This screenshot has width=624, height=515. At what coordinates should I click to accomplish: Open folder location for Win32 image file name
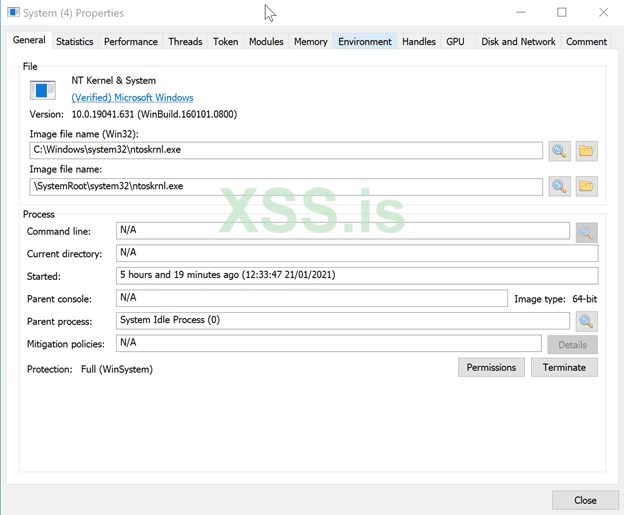coord(586,151)
